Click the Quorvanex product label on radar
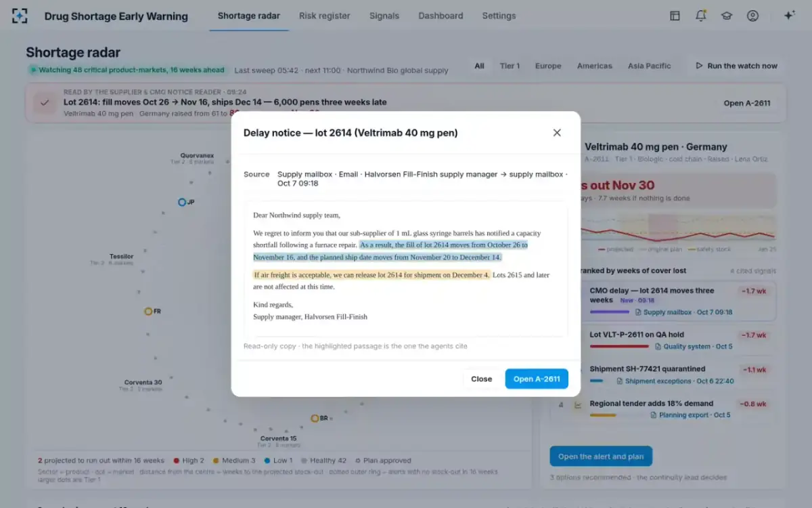Screen dimensions: 812x508 197,156
